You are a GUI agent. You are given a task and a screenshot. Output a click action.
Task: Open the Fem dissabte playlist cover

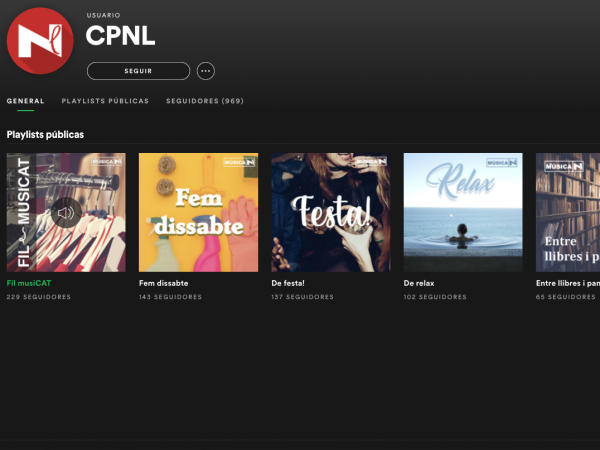(198, 212)
